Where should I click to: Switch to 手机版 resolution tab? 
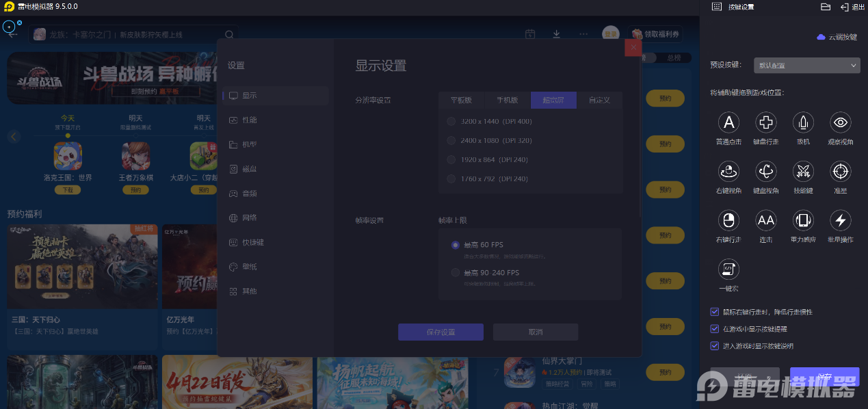(508, 100)
